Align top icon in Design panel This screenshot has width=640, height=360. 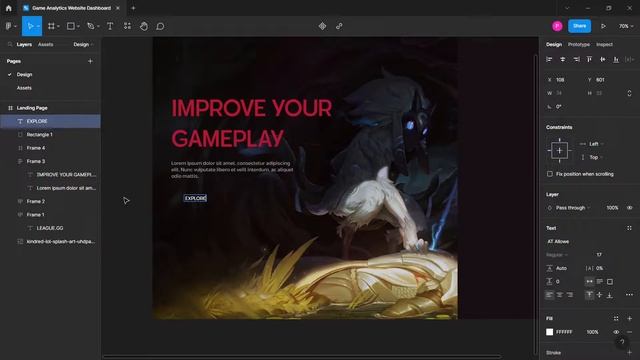[x=589, y=60]
